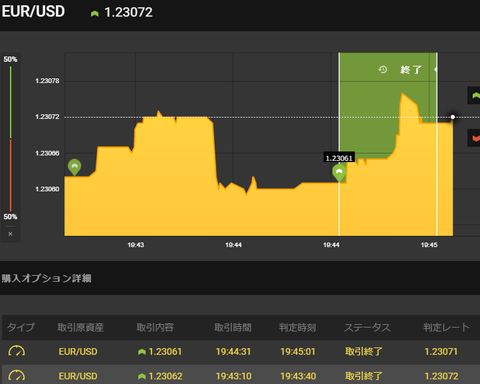Click the 19:43 x-axis time label

pos(136,245)
